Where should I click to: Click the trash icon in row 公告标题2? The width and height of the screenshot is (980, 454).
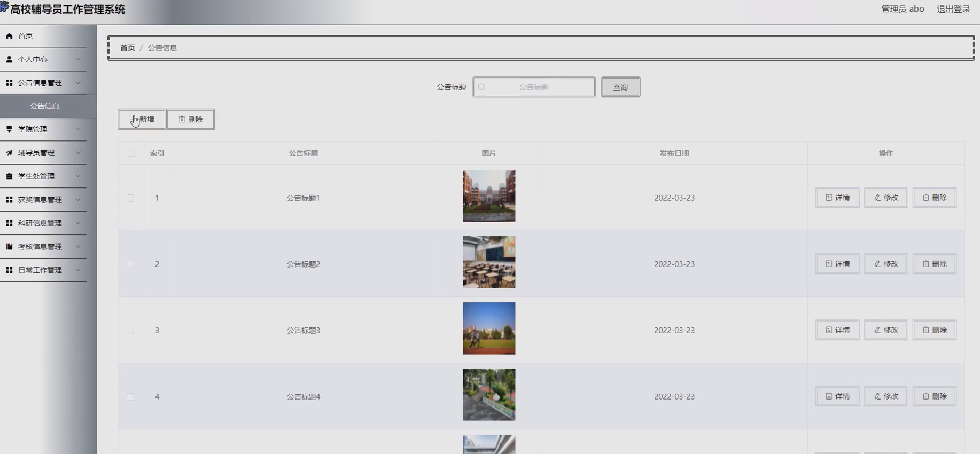click(926, 264)
